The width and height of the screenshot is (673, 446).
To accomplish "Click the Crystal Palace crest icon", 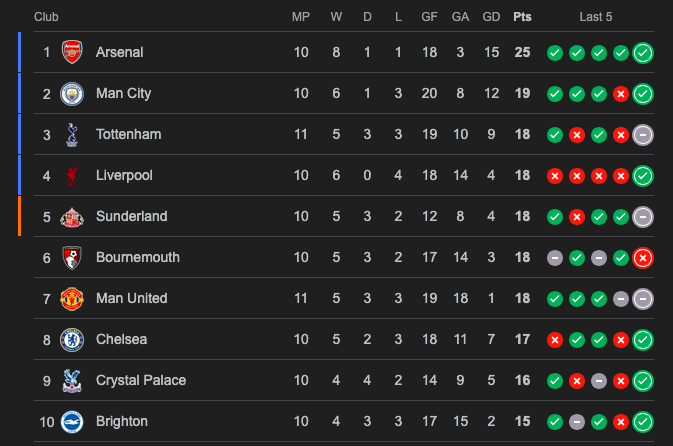I will [71, 380].
